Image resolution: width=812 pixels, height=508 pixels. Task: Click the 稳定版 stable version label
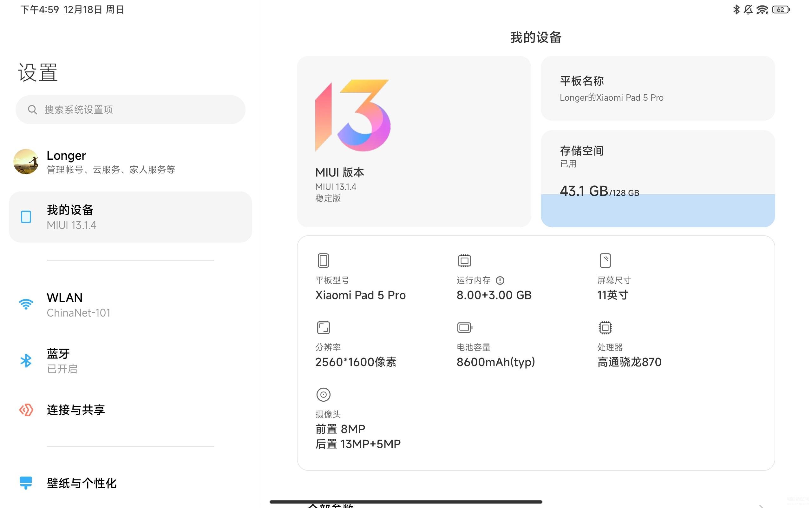pyautogui.click(x=328, y=198)
